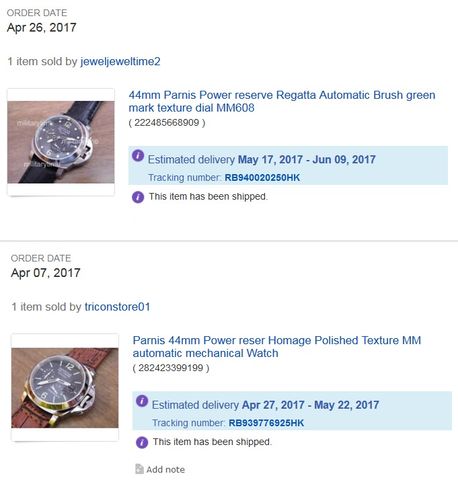Click item number 222485668909

point(167,123)
